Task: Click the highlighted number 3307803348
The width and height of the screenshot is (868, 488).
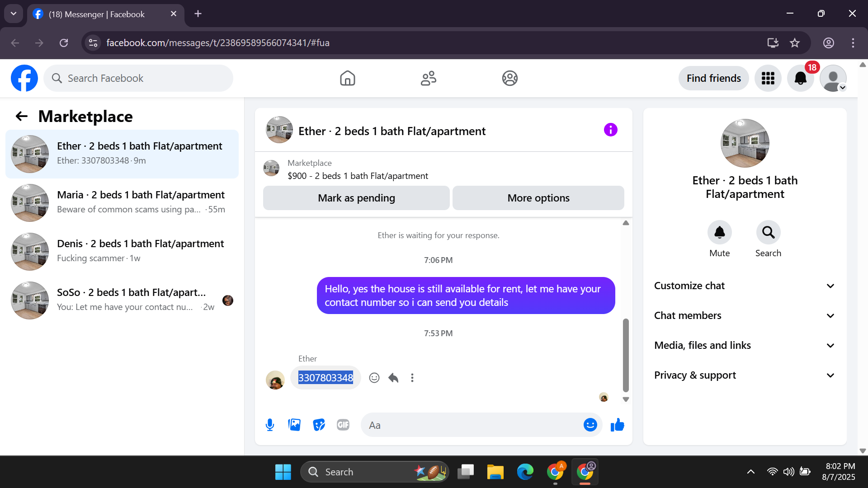Action: pos(325,378)
